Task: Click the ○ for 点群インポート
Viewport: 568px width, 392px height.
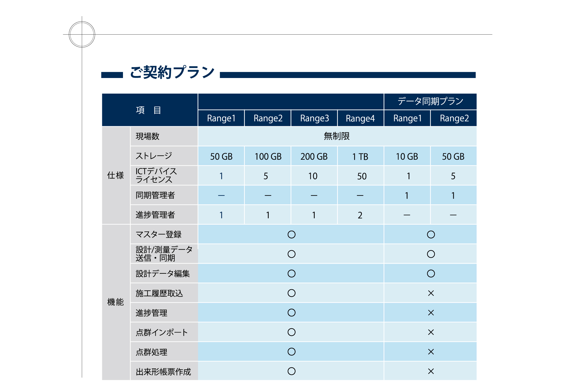Action: [291, 332]
